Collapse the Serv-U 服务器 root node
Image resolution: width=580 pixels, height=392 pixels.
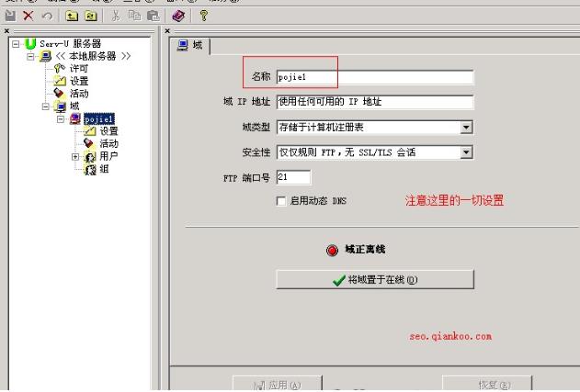pyautogui.click(x=16, y=44)
